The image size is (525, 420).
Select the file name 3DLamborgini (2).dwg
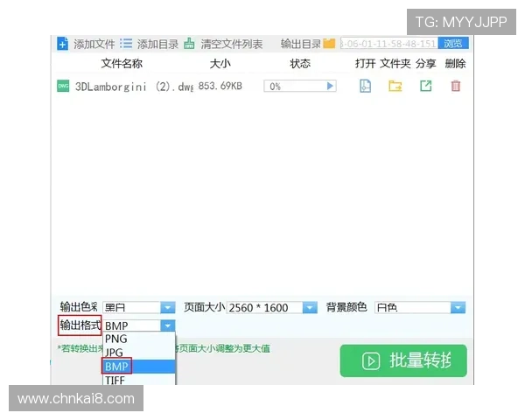134,87
